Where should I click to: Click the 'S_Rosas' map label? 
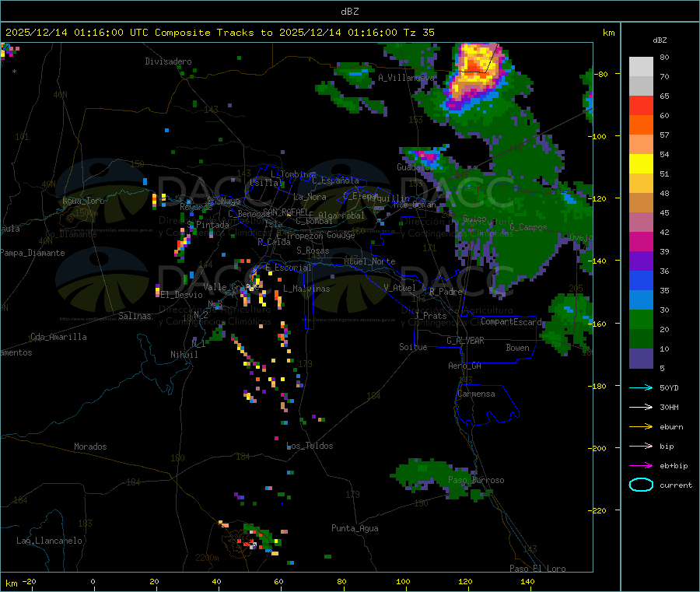coord(313,250)
